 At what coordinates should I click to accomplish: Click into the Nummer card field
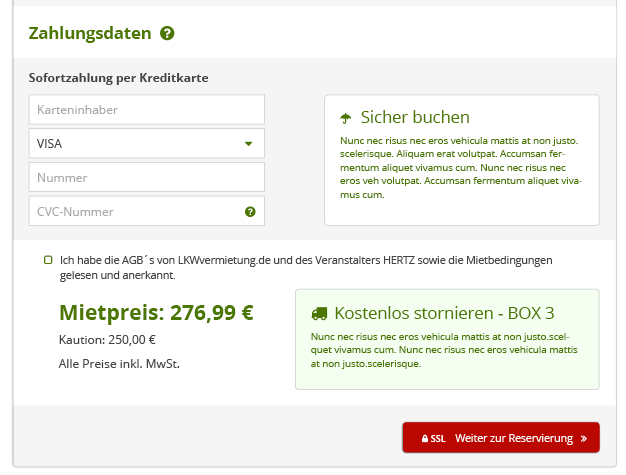(146, 177)
